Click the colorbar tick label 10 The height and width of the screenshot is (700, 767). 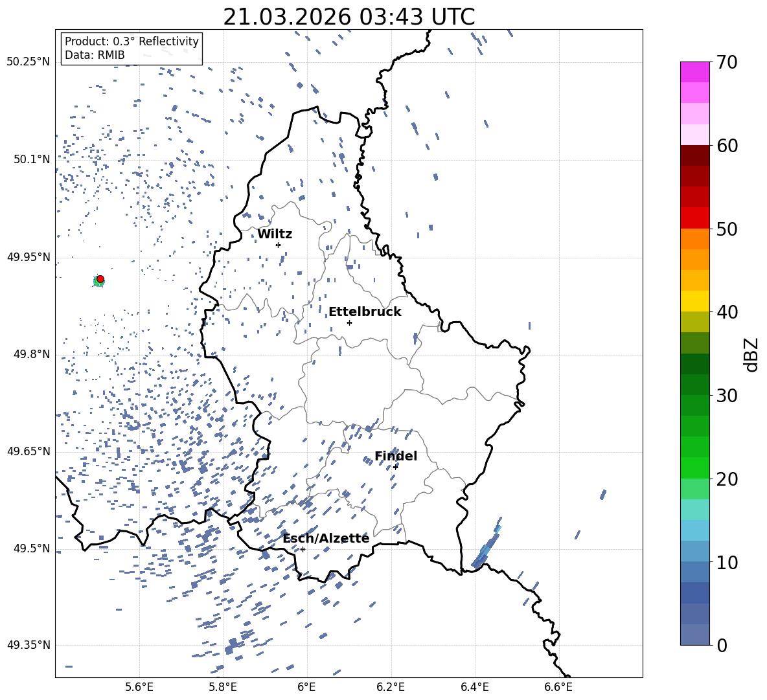pyautogui.click(x=727, y=562)
